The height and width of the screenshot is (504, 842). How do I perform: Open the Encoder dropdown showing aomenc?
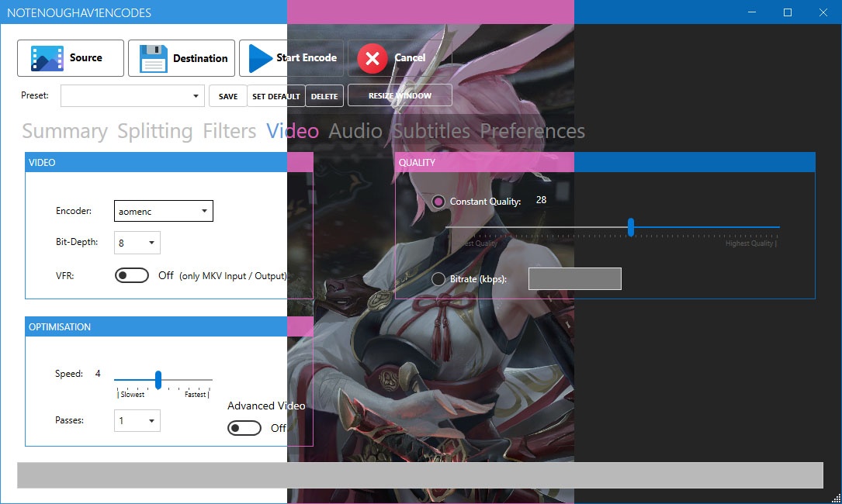pyautogui.click(x=163, y=211)
